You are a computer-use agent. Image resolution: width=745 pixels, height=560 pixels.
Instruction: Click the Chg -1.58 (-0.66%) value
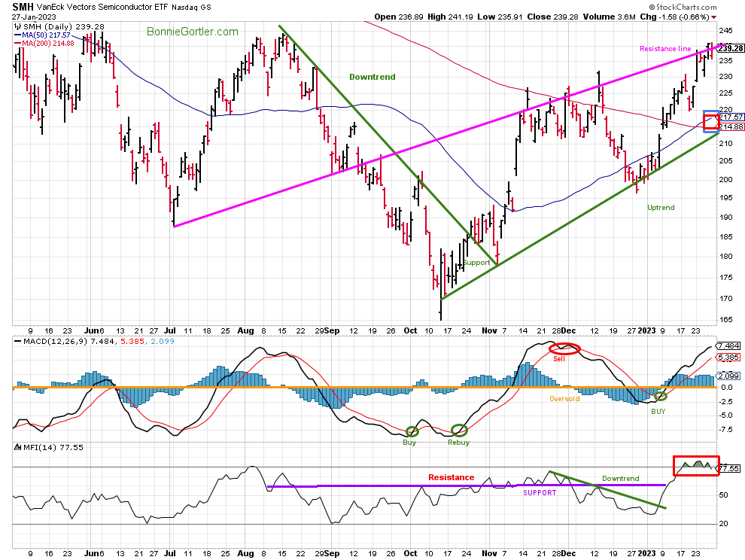point(675,17)
